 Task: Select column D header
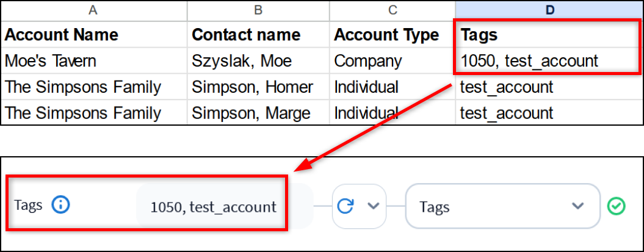point(549,10)
